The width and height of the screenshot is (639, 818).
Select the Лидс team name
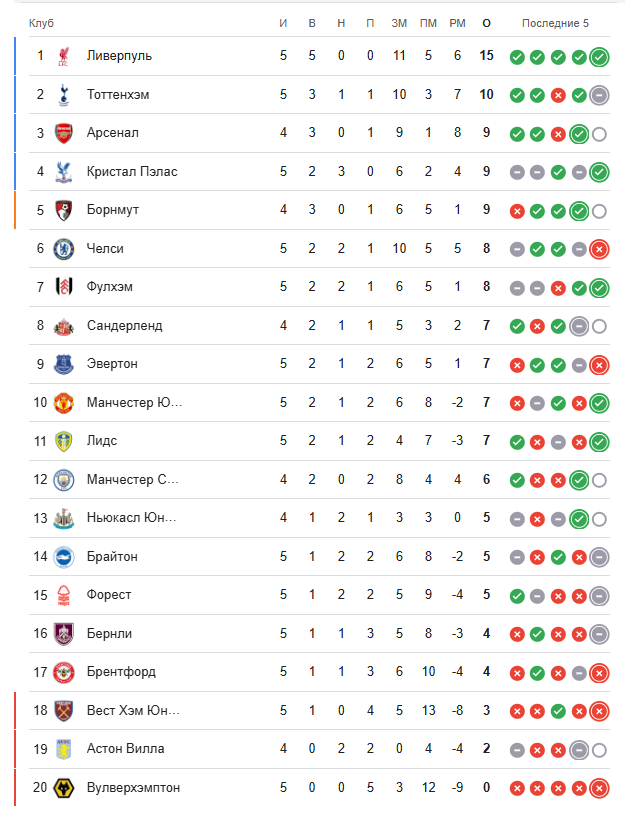click(x=102, y=441)
